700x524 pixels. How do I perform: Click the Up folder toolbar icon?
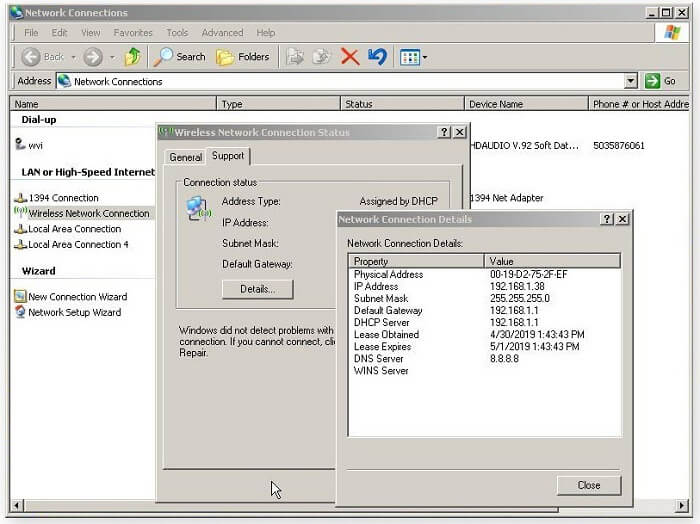133,57
